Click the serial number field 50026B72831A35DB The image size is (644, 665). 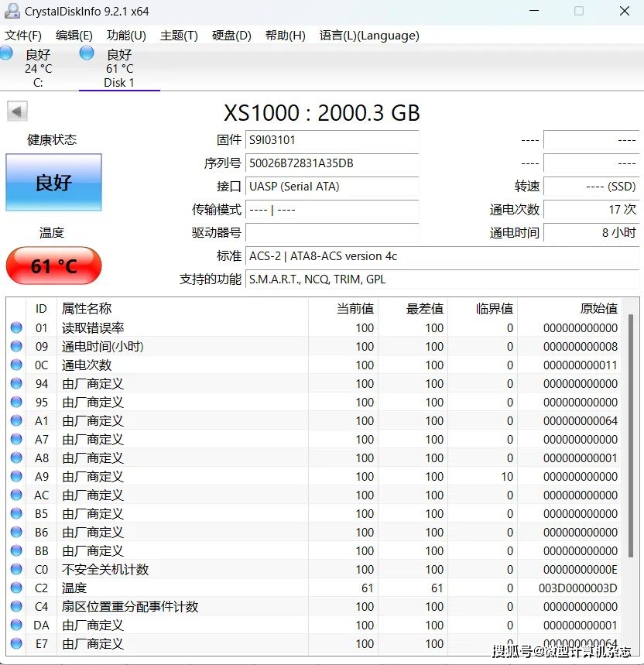[x=331, y=163]
